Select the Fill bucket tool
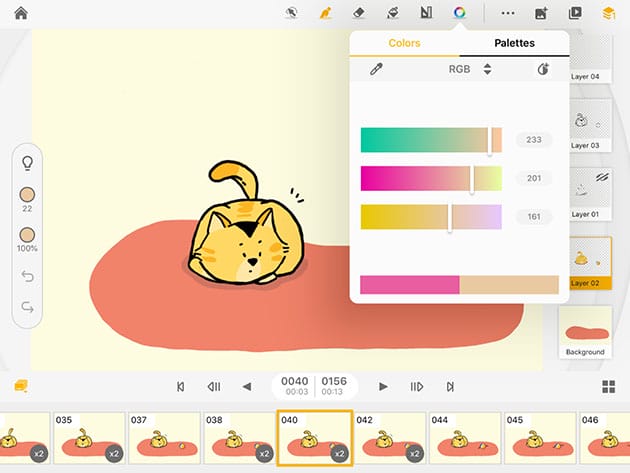 click(x=393, y=13)
